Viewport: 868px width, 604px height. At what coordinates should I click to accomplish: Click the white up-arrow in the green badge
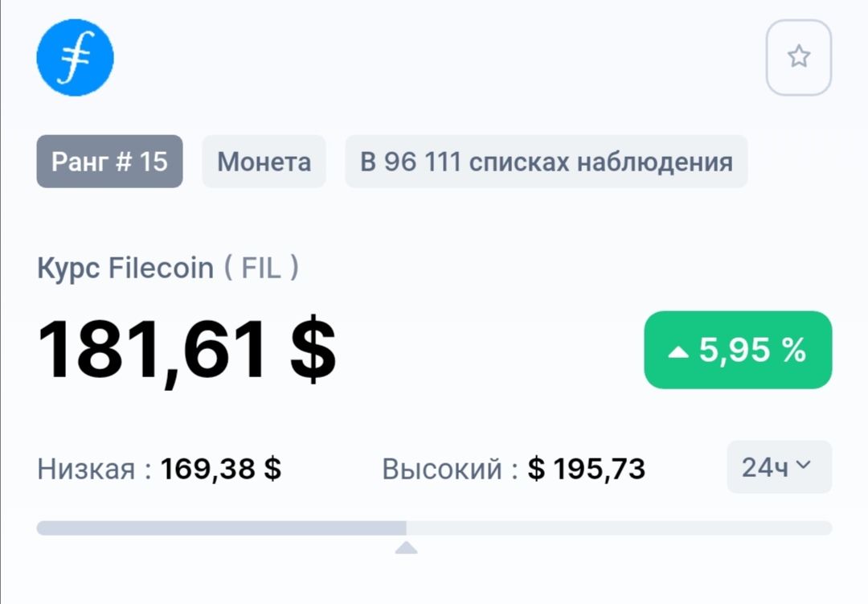(x=679, y=351)
